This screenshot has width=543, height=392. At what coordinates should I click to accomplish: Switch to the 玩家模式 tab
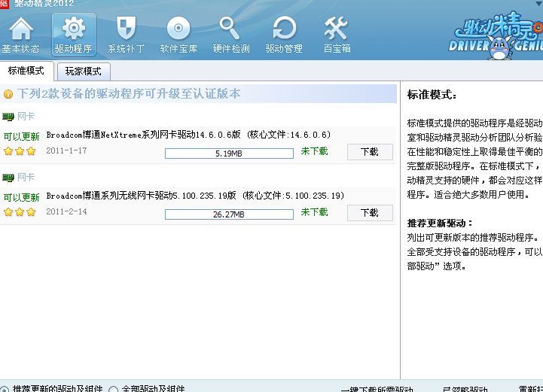[84, 71]
